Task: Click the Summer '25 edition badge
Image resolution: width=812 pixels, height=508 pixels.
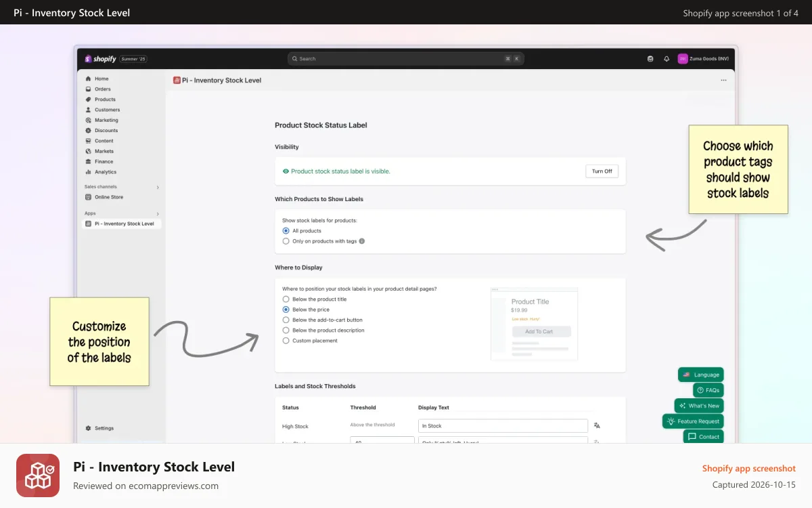Action: click(133, 59)
